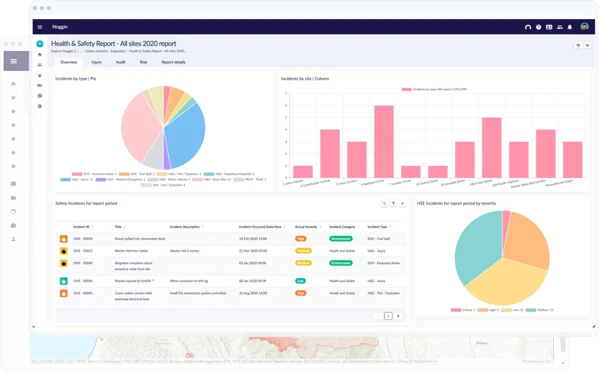Open the contact card icon in header

[x=549, y=27]
